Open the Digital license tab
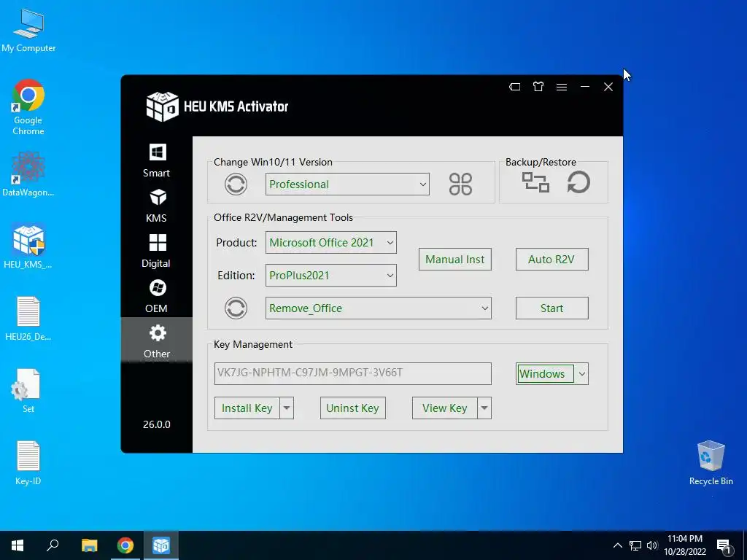Image resolution: width=747 pixels, height=560 pixels. point(157,251)
